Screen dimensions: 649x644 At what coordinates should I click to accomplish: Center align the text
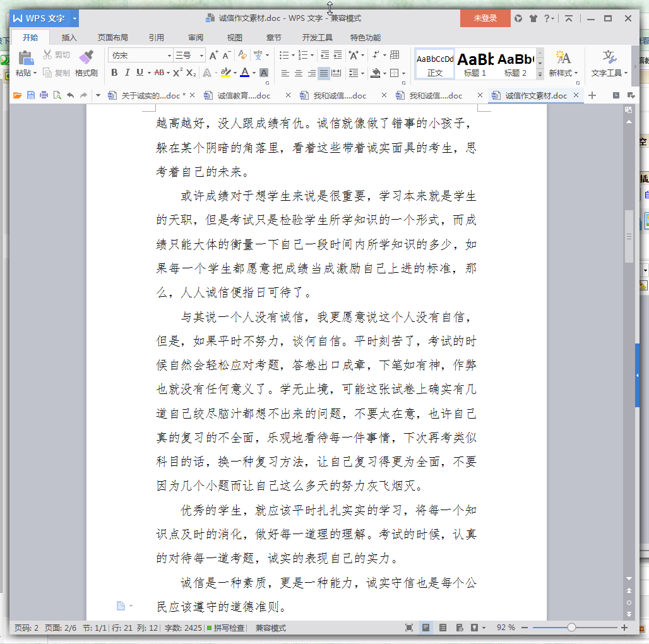click(299, 73)
